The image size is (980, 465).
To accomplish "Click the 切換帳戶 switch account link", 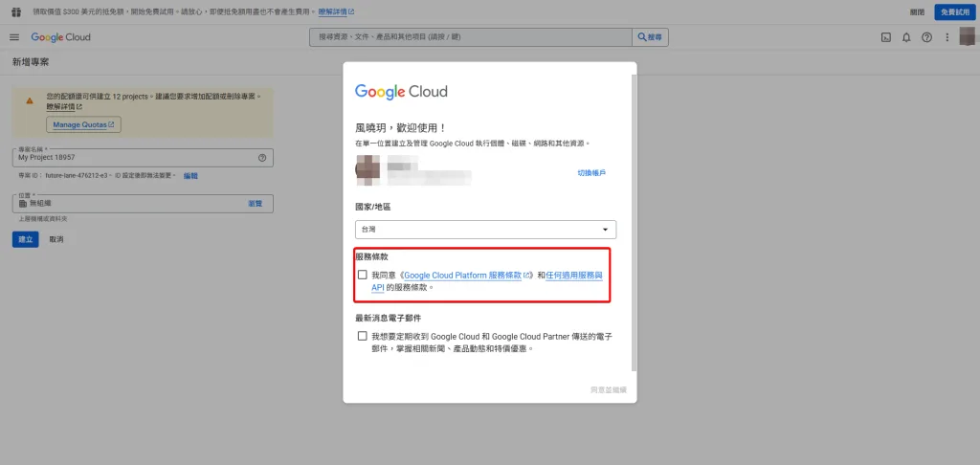I will 591,172.
